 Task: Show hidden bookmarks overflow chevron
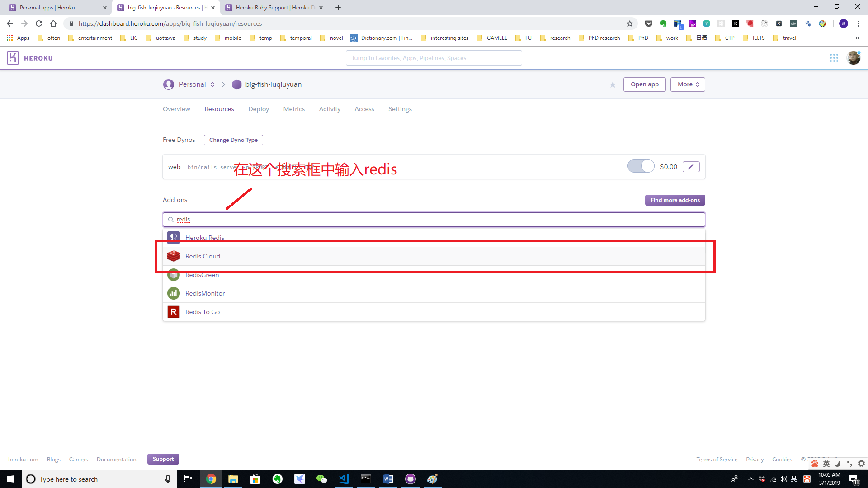tap(857, 38)
